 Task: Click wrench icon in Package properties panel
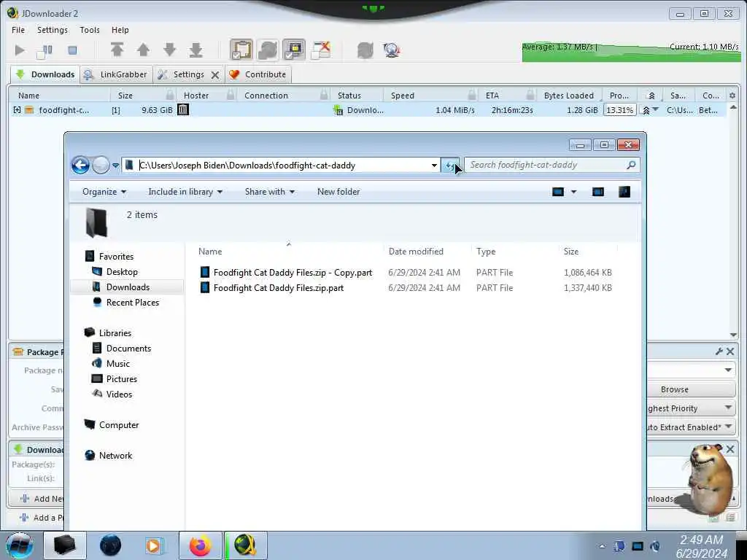(719, 351)
